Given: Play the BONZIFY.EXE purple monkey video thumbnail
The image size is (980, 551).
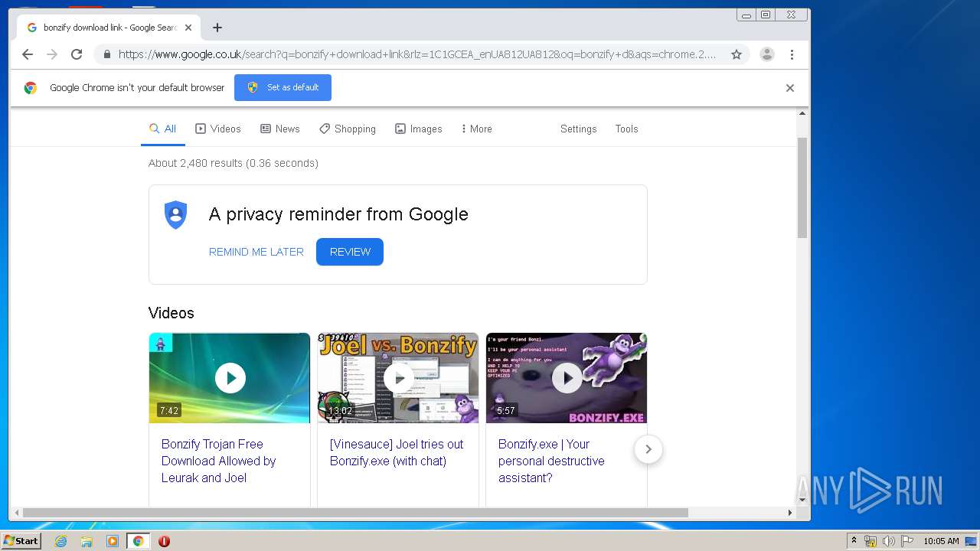Looking at the screenshot, I should coord(567,378).
